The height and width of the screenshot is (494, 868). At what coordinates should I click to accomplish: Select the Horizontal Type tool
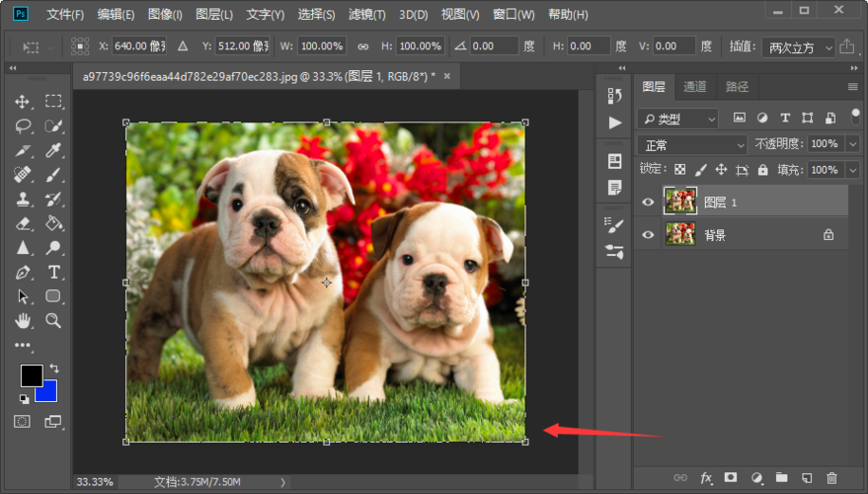pyautogui.click(x=53, y=272)
